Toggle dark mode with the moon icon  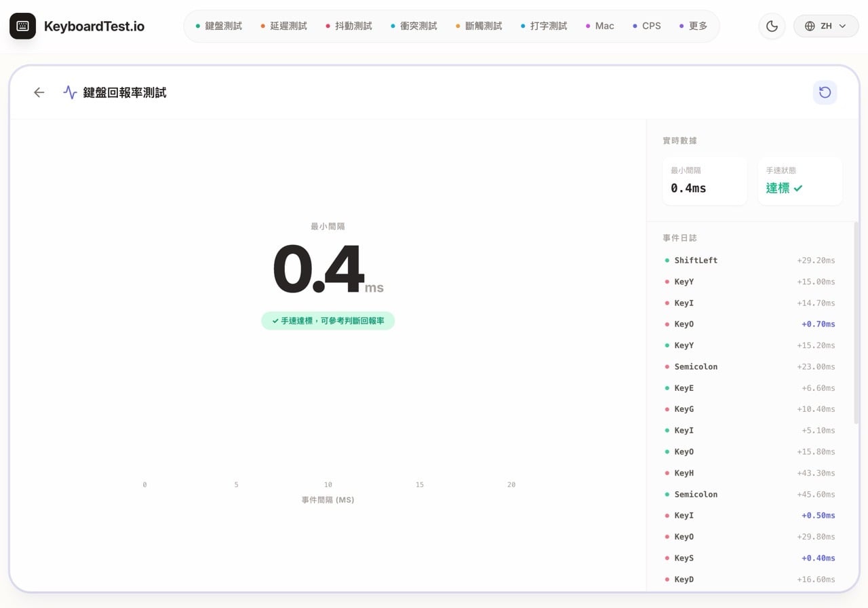(x=772, y=26)
